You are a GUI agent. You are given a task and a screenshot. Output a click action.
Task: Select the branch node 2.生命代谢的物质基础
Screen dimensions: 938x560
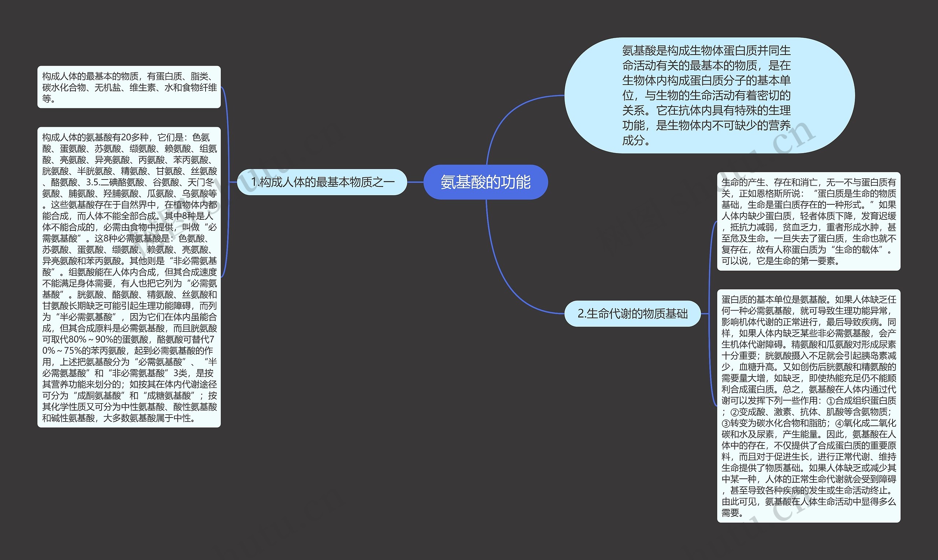632,314
